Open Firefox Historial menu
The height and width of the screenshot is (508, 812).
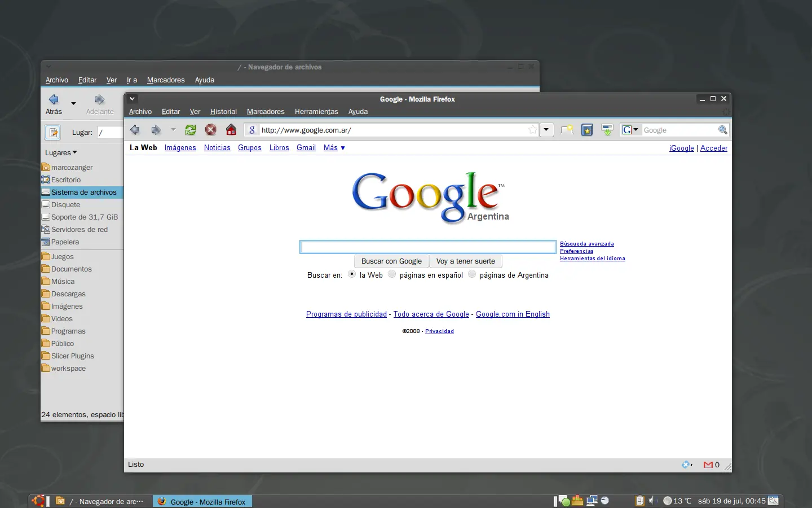(x=223, y=112)
